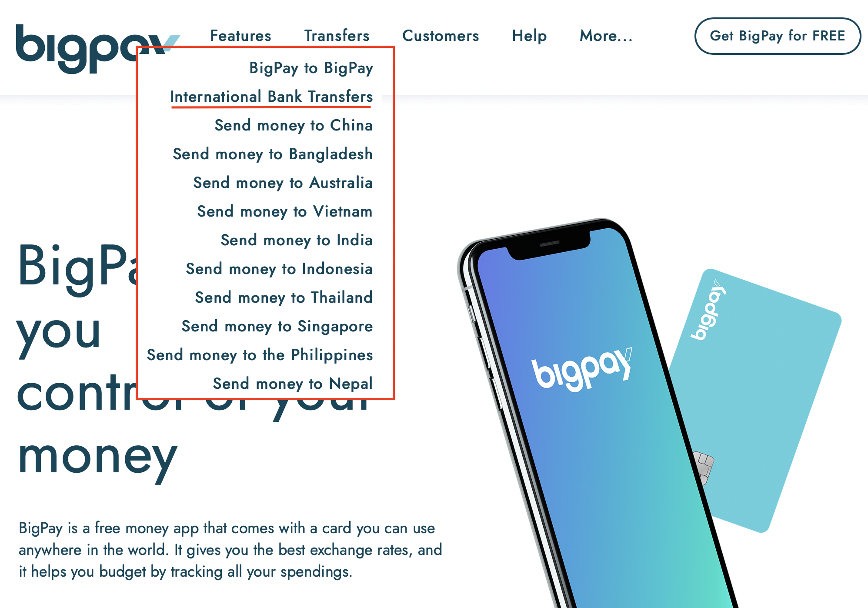The width and height of the screenshot is (868, 608).
Task: Click Get BigPay for FREE button
Action: (x=778, y=36)
